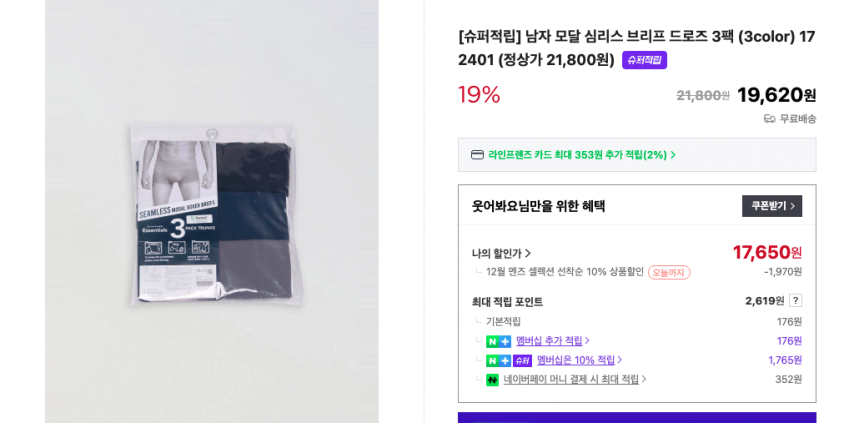Screen dimensions: 849x423
Task: Open 네이버페이 머니 결제 시 최대 적립
Action: point(575,379)
